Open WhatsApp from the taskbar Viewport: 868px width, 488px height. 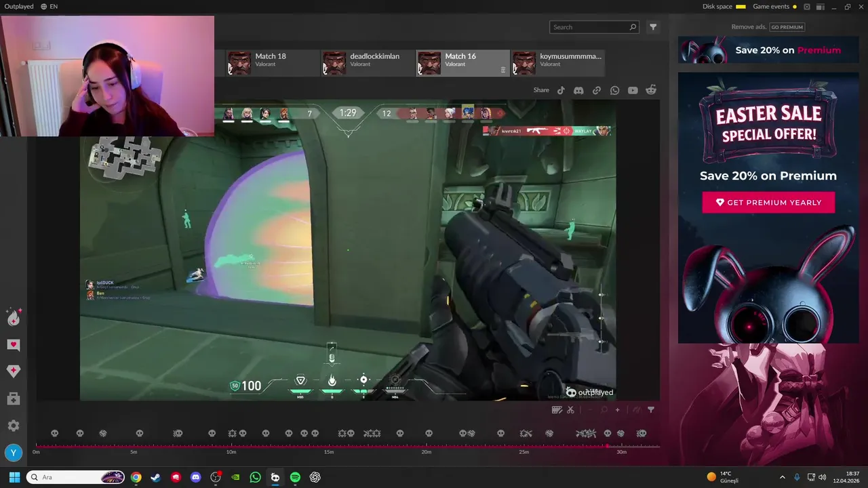coord(255,477)
